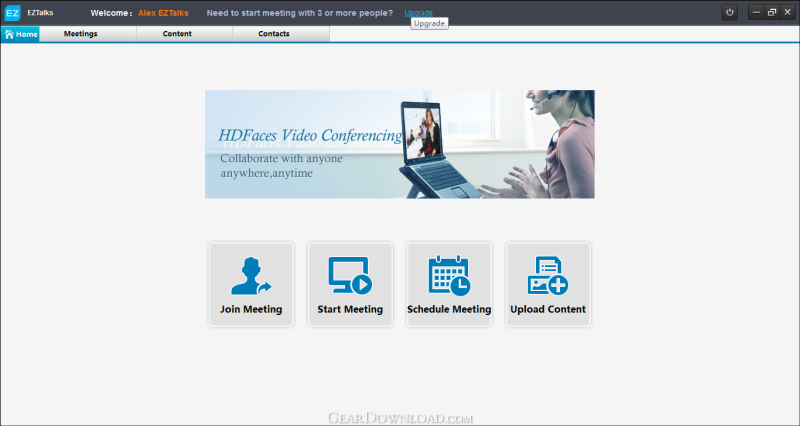Switch to the Content tab
800x426 pixels.
pyautogui.click(x=185, y=34)
